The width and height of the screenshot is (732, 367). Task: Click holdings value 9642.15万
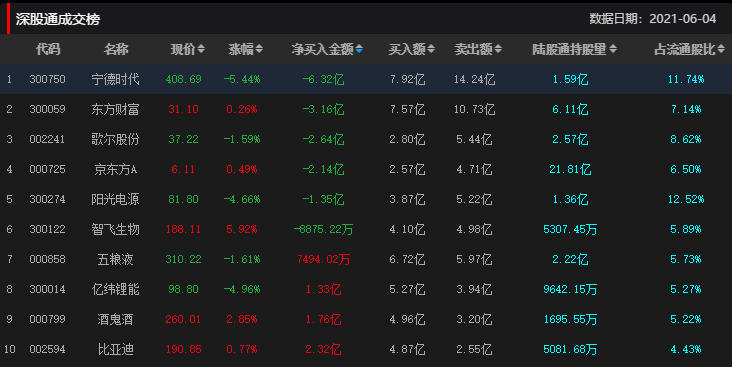(570, 289)
